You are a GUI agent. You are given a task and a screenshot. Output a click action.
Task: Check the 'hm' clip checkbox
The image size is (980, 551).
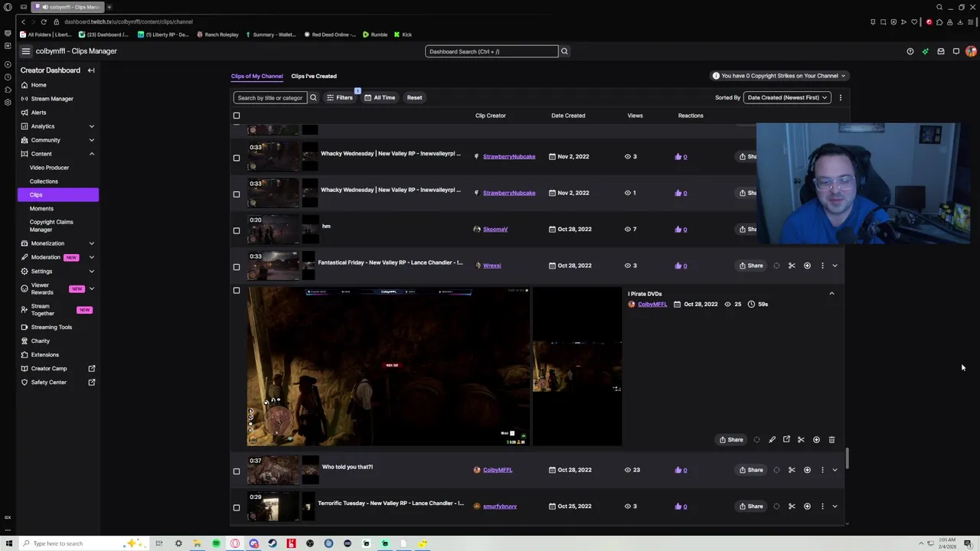(x=237, y=230)
